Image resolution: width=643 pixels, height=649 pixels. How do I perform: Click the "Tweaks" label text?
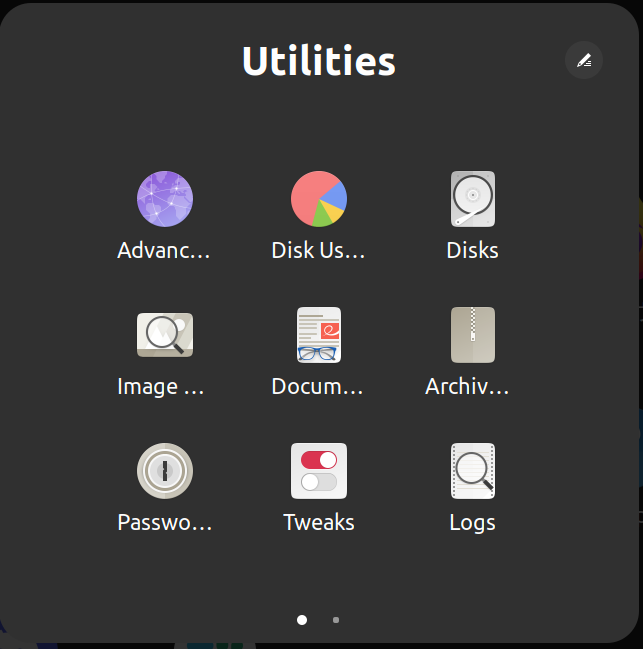tap(319, 522)
